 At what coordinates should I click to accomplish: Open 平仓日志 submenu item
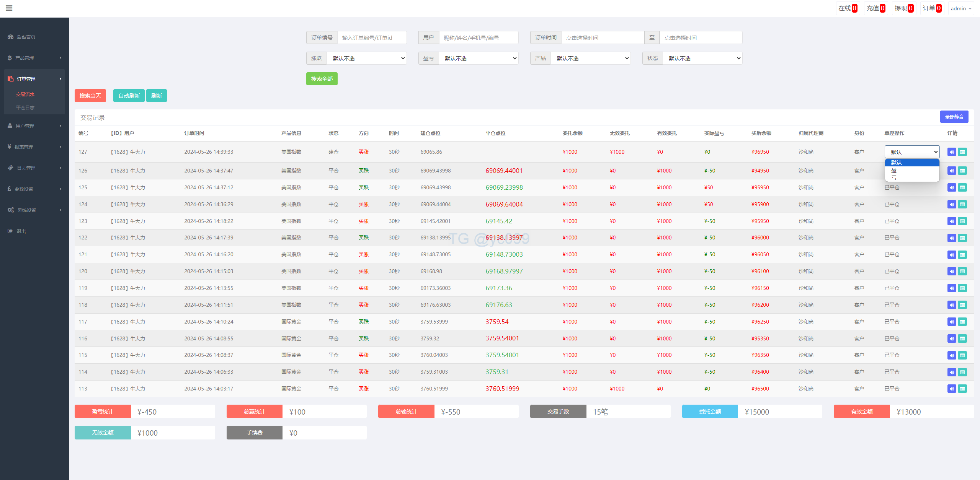coord(25,107)
